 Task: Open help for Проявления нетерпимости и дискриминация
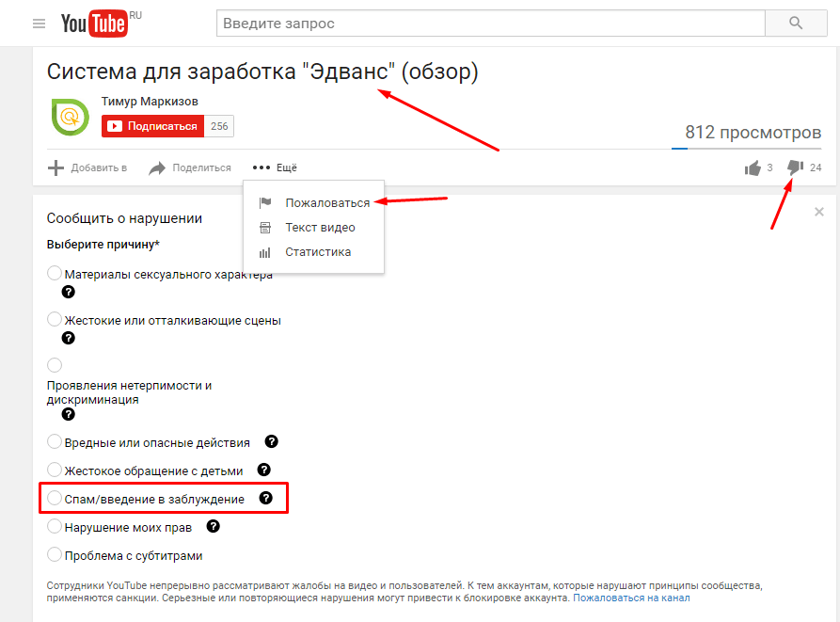(68, 414)
